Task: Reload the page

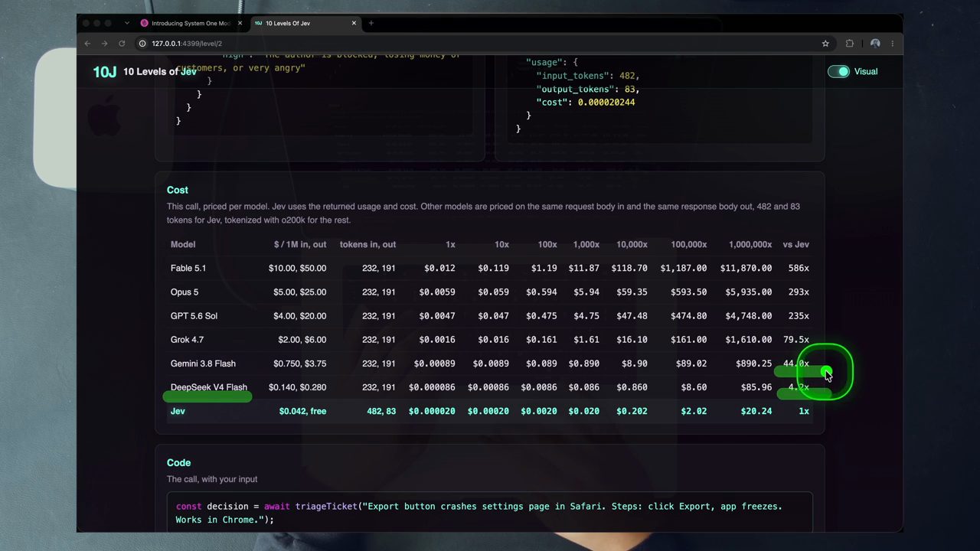Action: [x=122, y=44]
